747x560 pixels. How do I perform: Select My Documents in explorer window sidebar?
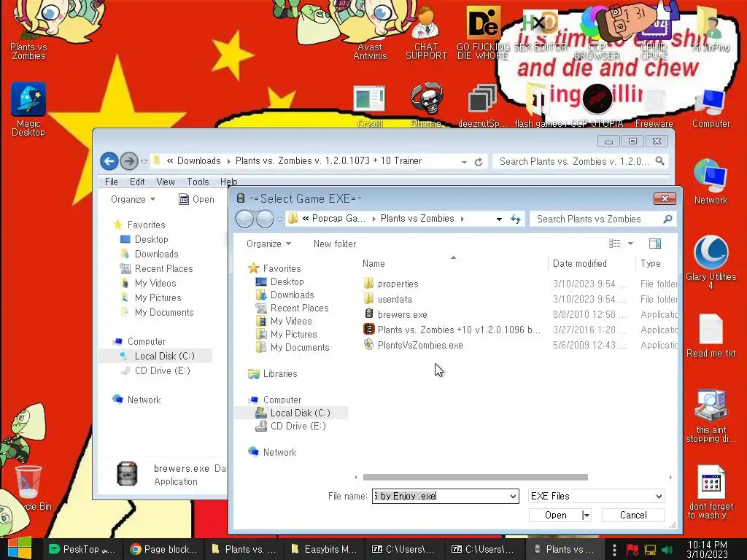[x=157, y=312]
